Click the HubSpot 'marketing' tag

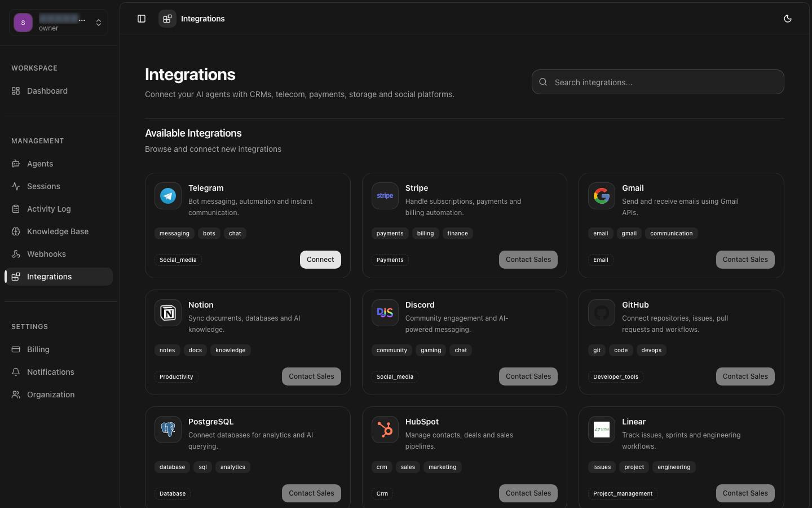pos(443,467)
